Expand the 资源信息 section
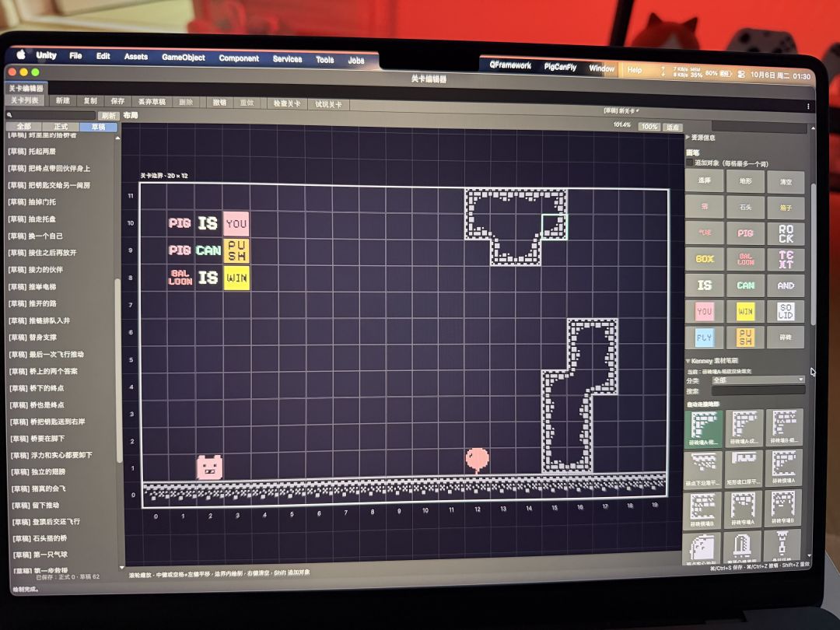The width and height of the screenshot is (840, 630). click(x=702, y=138)
